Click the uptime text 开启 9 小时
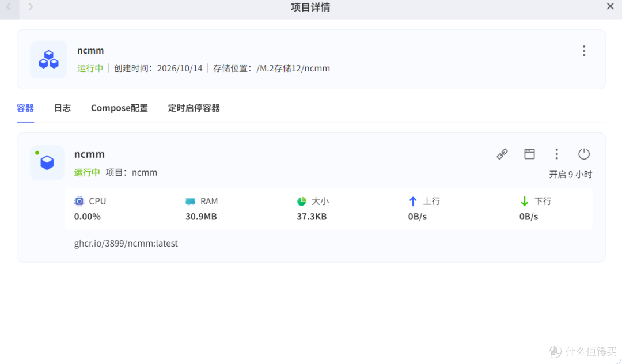The image size is (622, 364). [570, 175]
